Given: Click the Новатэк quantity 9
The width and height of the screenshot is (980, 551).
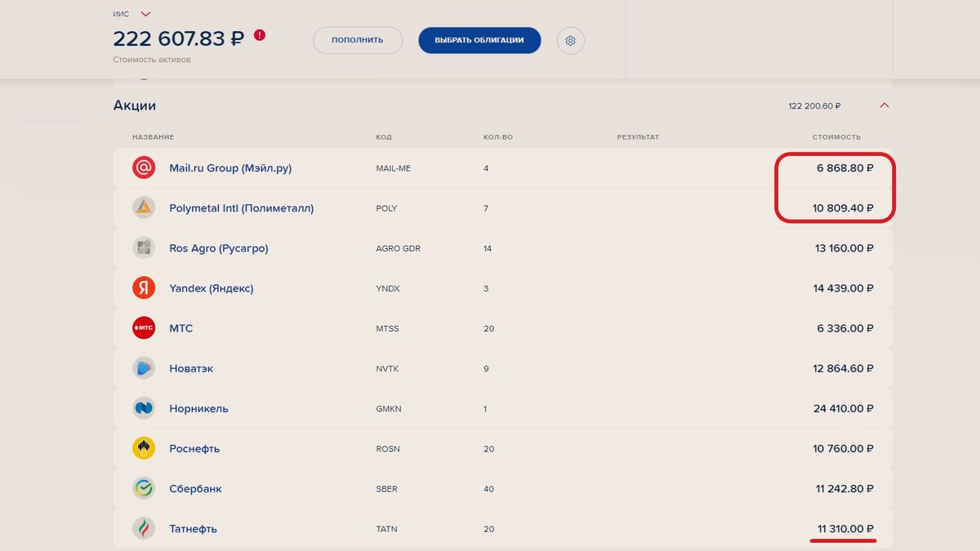Looking at the screenshot, I should [486, 368].
